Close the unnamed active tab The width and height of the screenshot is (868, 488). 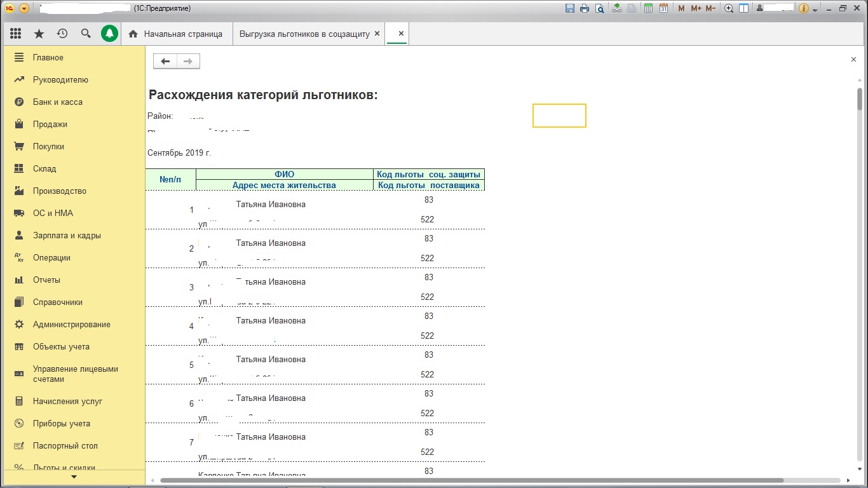tap(401, 34)
